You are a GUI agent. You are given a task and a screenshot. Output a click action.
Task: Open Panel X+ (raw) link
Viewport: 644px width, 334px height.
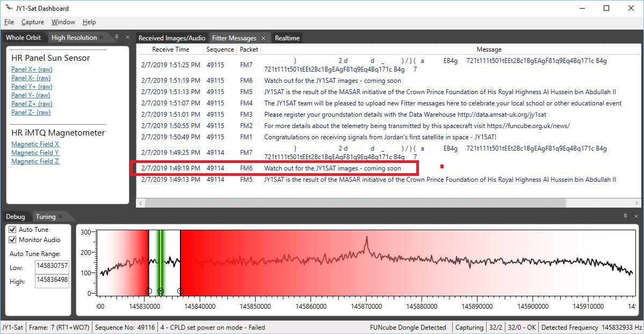(x=32, y=69)
